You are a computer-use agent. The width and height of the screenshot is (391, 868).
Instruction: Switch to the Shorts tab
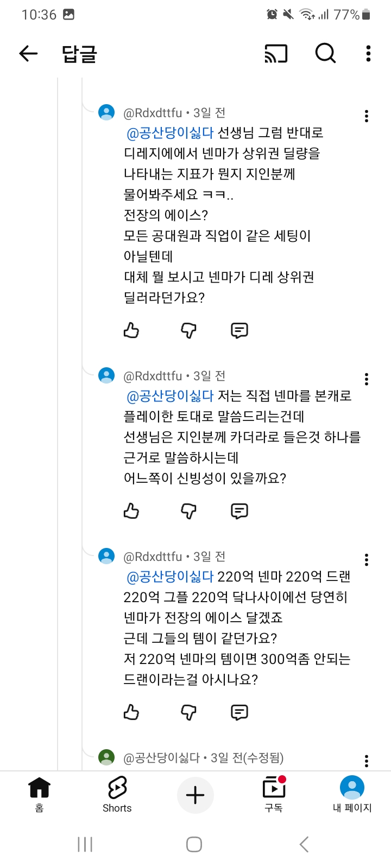click(117, 795)
